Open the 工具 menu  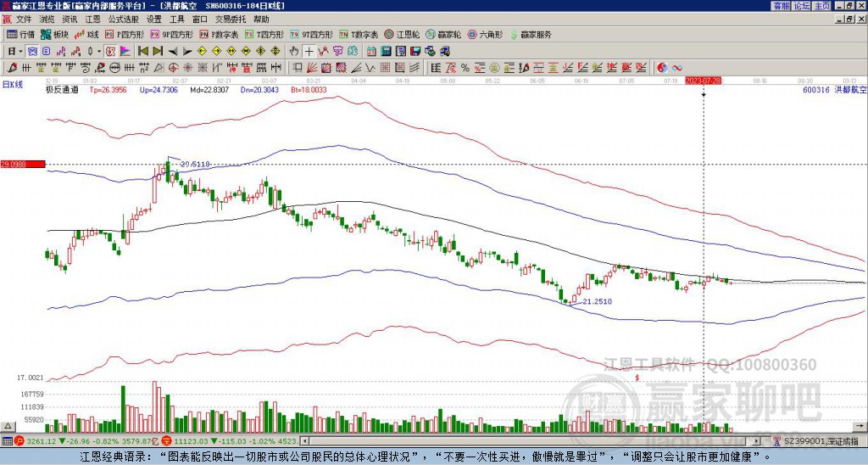[x=176, y=20]
